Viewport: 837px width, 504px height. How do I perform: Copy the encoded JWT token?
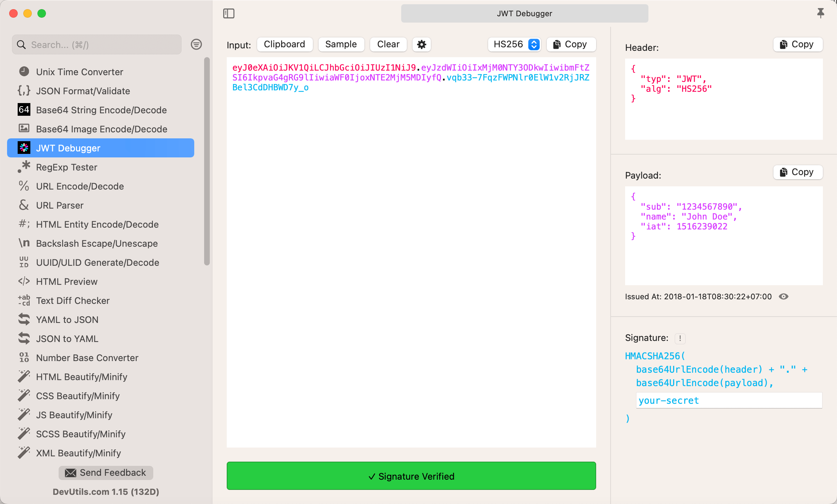tap(571, 44)
